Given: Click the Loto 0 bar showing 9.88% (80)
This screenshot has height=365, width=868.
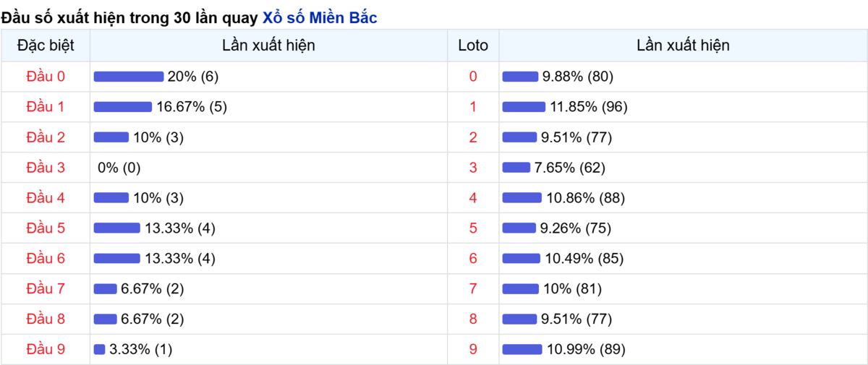Looking at the screenshot, I should pyautogui.click(x=521, y=77).
